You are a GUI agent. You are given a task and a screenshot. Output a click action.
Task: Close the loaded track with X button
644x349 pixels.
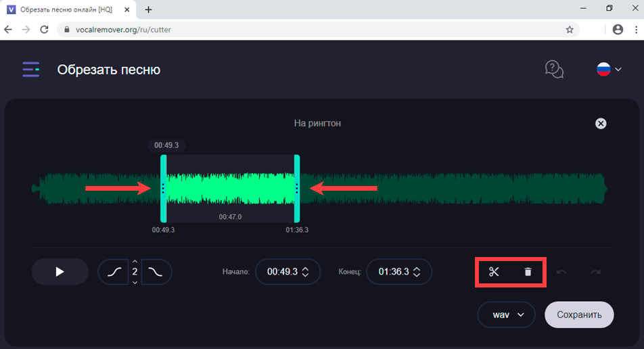point(601,124)
